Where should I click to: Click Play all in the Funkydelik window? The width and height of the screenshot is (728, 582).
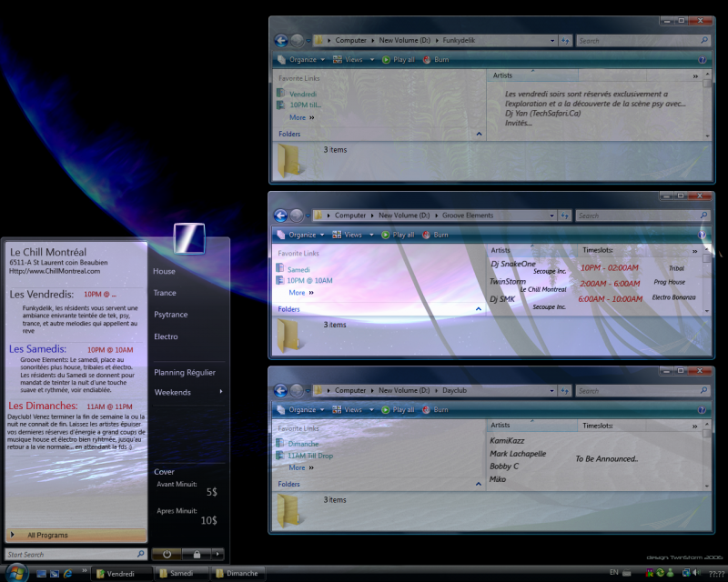[398, 59]
